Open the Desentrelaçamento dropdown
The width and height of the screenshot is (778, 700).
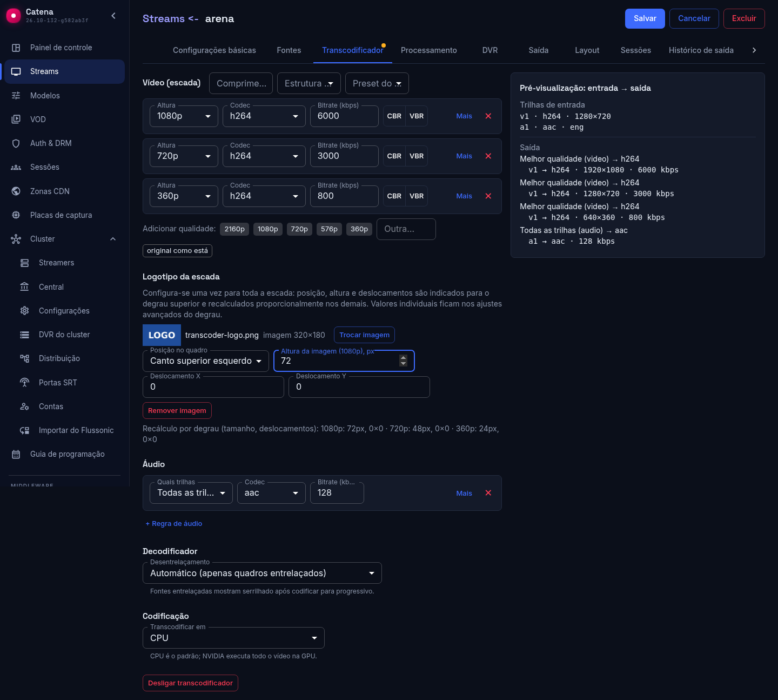[x=262, y=573]
